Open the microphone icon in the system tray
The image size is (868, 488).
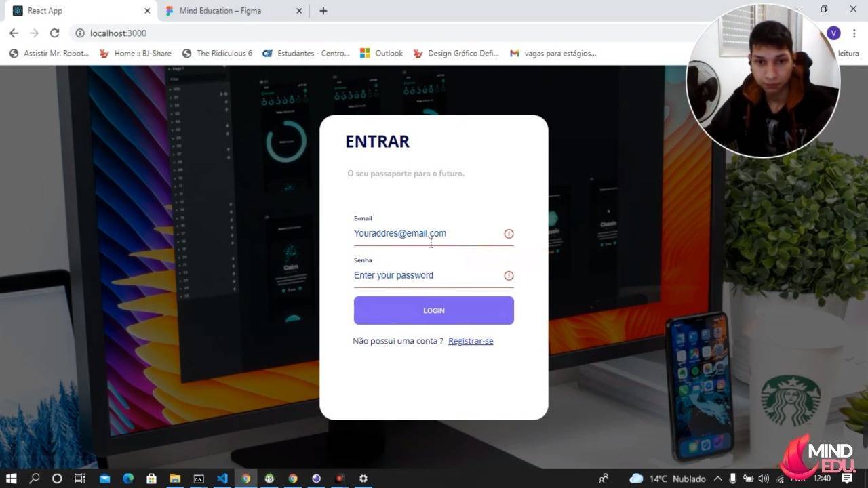(x=733, y=479)
